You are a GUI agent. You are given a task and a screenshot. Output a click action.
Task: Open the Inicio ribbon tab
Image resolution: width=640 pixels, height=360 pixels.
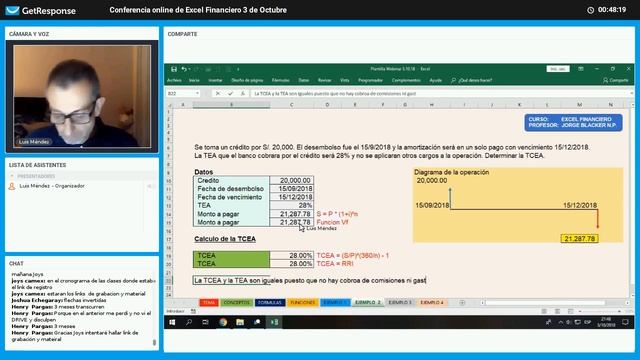click(194, 80)
